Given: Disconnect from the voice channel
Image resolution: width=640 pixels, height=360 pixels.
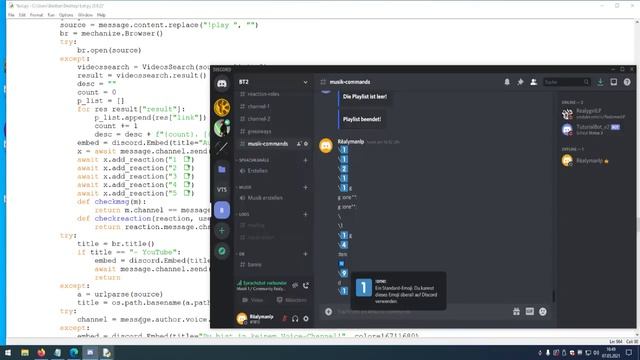Looking at the screenshot, I should pyautogui.click(x=306, y=285).
